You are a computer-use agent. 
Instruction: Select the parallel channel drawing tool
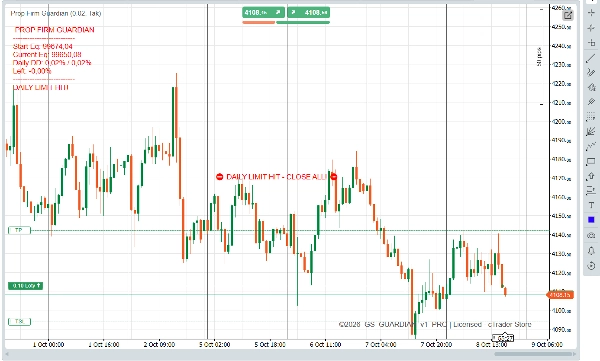click(591, 72)
